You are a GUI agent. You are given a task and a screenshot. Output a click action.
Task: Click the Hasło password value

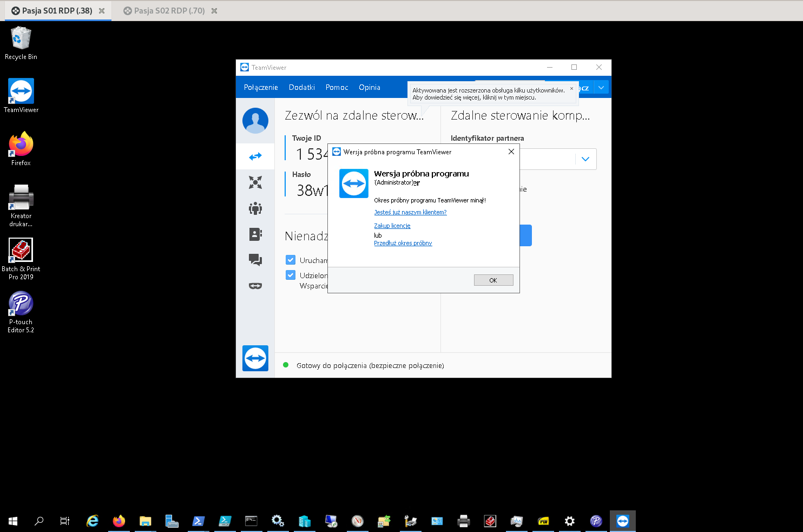312,191
